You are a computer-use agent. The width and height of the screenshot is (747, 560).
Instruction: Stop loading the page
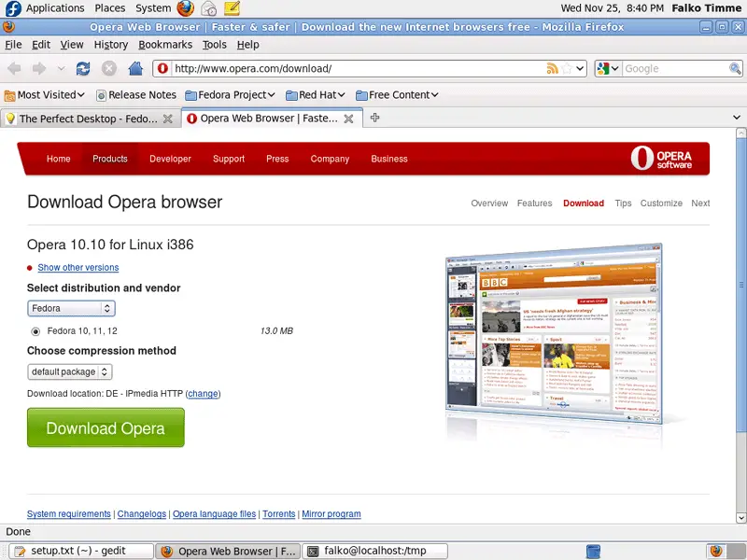tap(109, 68)
